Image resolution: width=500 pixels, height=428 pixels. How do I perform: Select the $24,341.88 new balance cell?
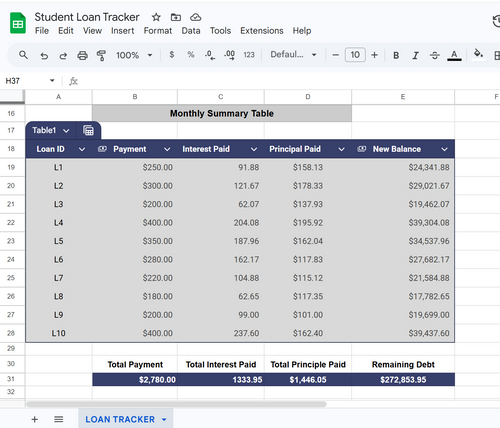[x=403, y=167]
